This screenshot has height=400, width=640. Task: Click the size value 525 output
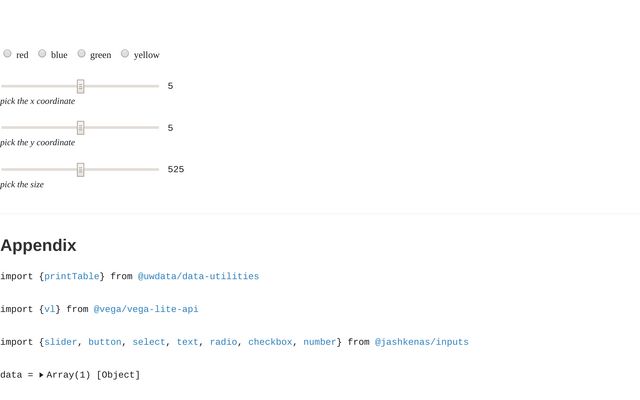[176, 169]
